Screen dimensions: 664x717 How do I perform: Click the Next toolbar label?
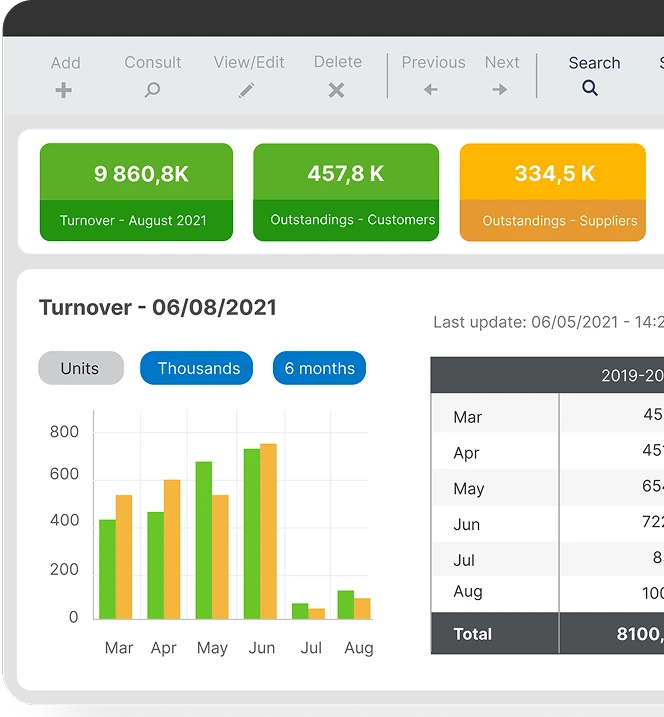click(502, 62)
